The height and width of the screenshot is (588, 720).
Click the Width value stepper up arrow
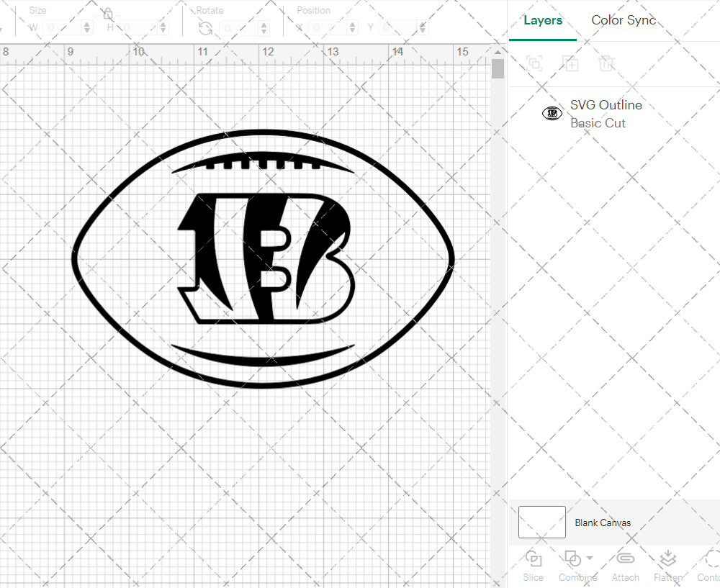(x=87, y=23)
